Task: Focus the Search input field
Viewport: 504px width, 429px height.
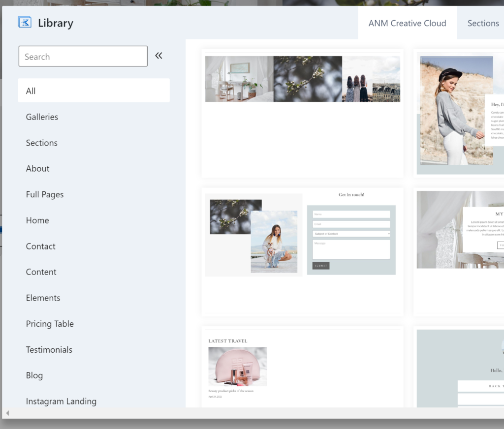Action: click(x=83, y=57)
